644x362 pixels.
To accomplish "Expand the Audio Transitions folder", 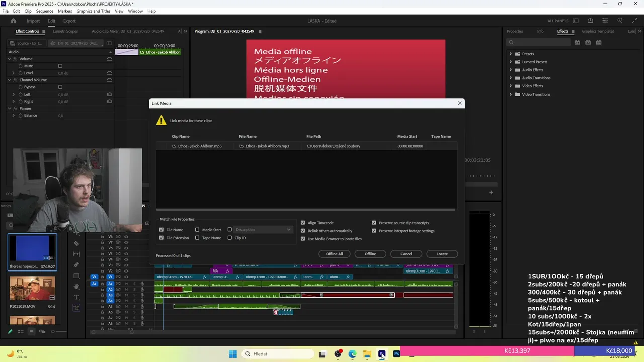I will click(511, 78).
